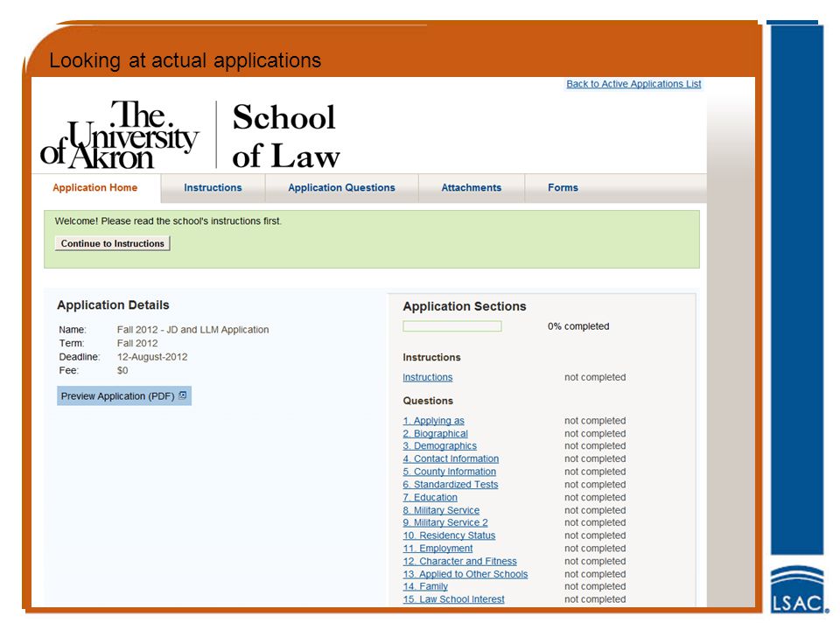Open question 10 Residency Status

tap(449, 535)
